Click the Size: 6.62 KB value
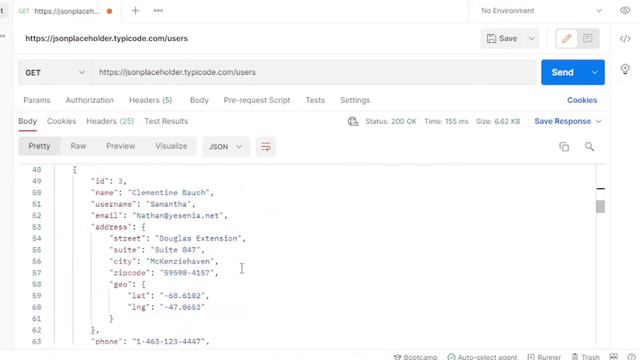 click(498, 122)
